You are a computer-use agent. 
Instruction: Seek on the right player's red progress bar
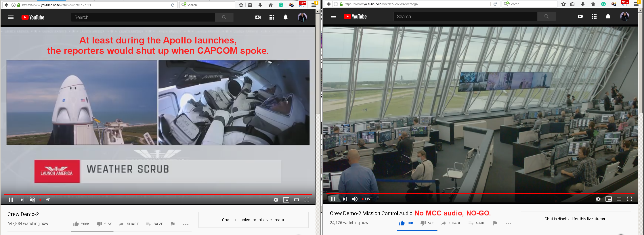click(x=480, y=194)
